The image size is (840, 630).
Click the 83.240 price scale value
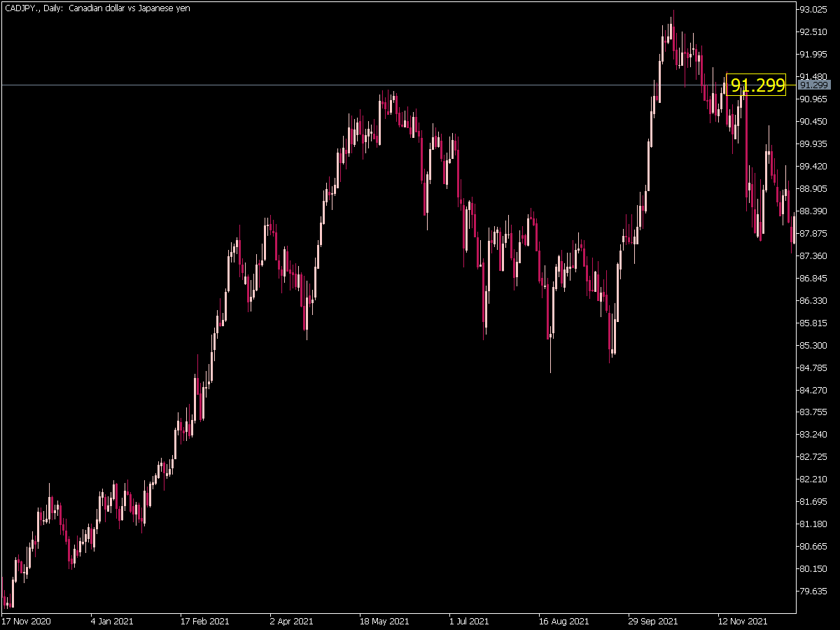click(x=814, y=435)
